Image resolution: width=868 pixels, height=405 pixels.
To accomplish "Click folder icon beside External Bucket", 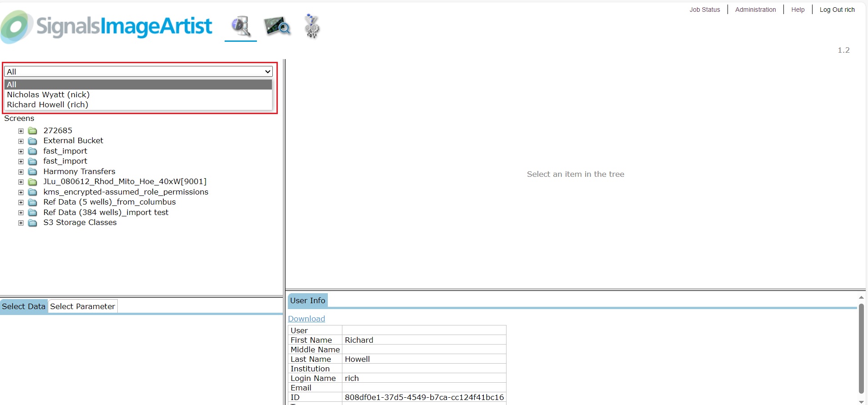I will pos(33,141).
